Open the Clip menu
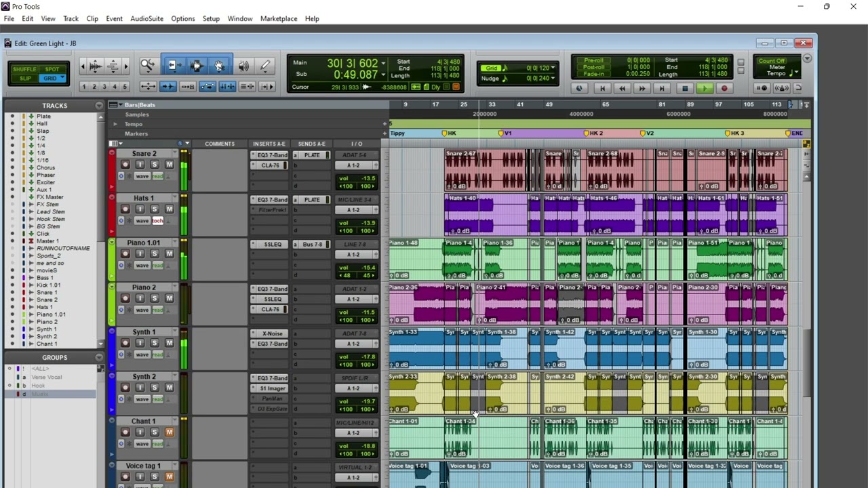The image size is (868, 488). pos(92,18)
